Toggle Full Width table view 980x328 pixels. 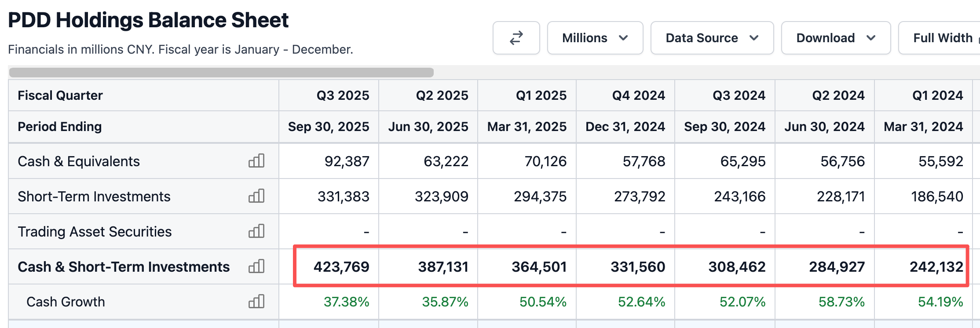(x=942, y=38)
